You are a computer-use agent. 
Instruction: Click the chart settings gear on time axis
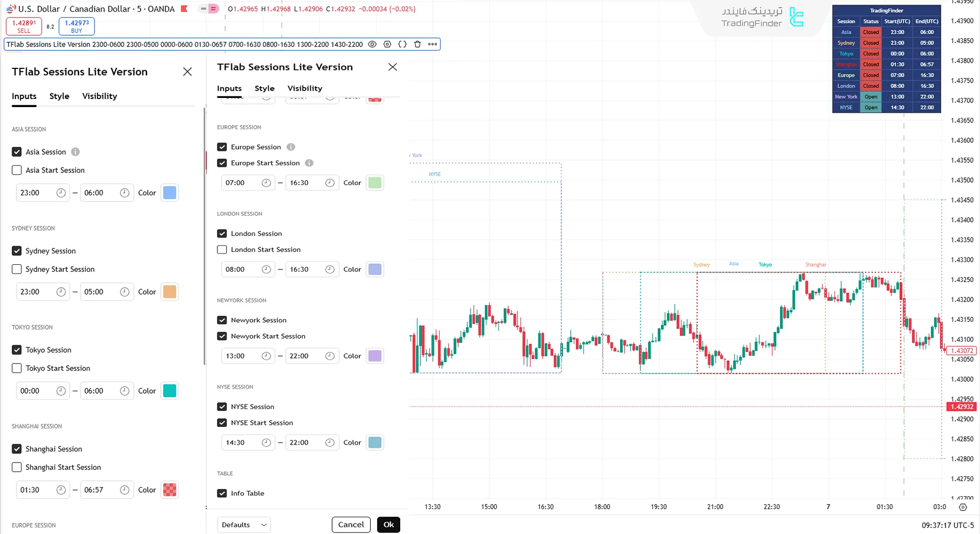[963, 507]
